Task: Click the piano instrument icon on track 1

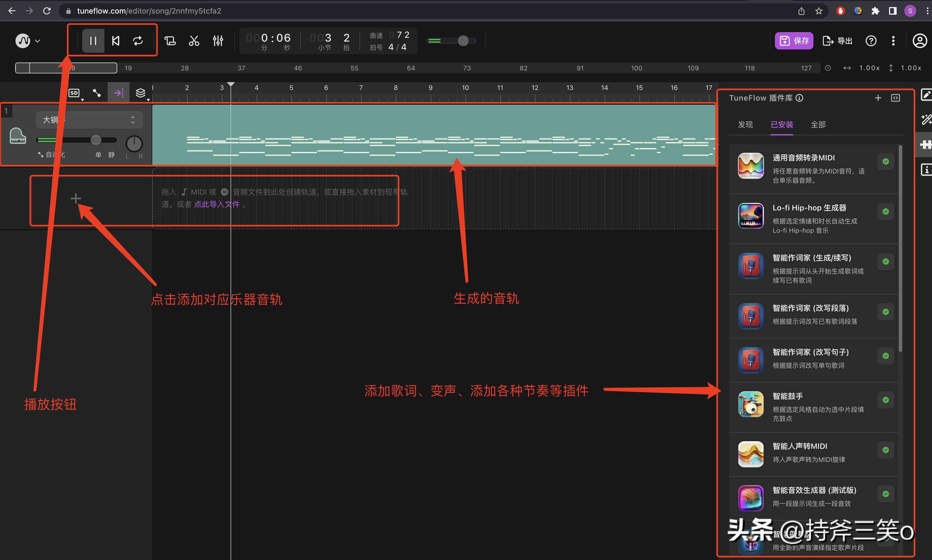Action: pyautogui.click(x=18, y=136)
